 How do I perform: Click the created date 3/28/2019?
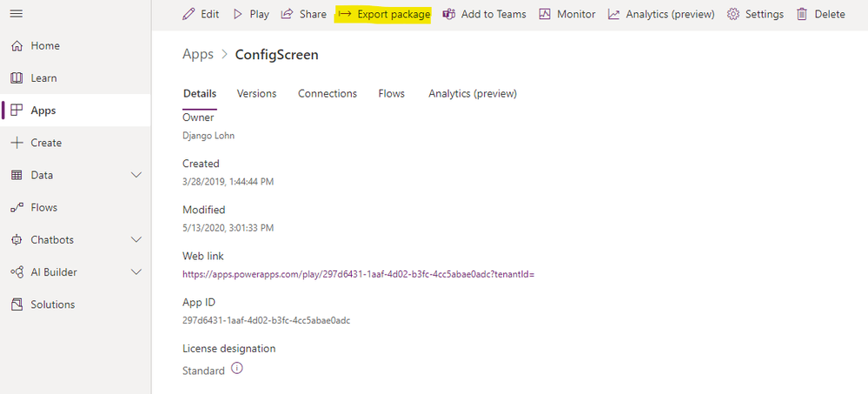point(228,182)
